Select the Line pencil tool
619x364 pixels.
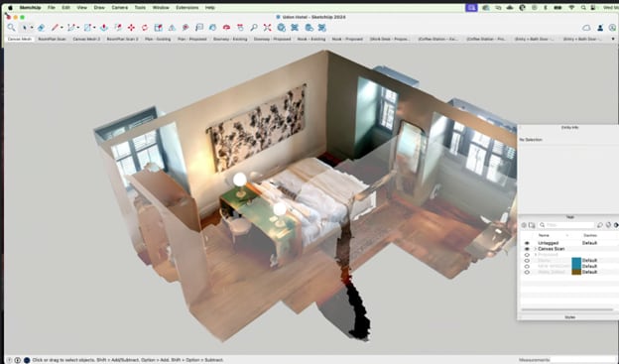[55, 27]
